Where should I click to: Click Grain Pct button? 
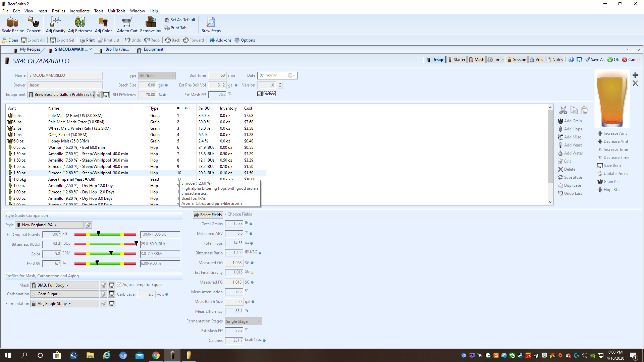point(609,182)
